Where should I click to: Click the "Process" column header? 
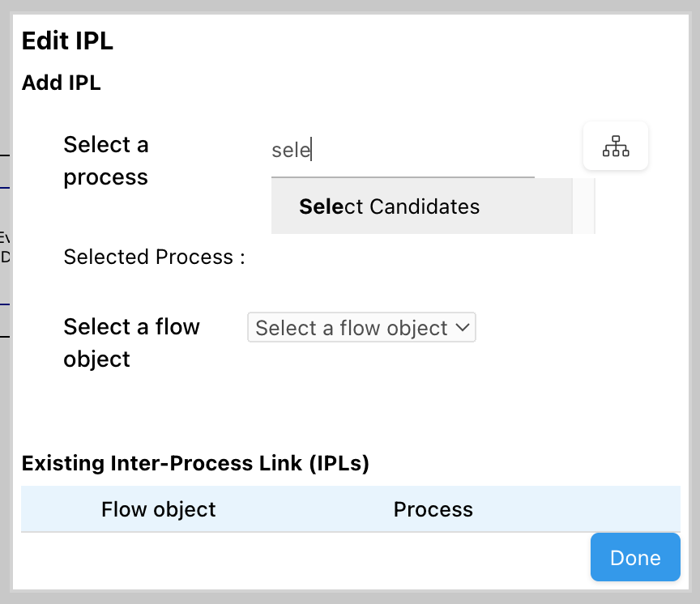point(433,509)
